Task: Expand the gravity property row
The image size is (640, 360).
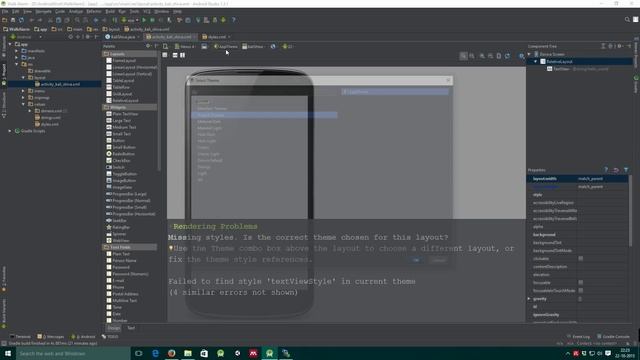Action: pyautogui.click(x=529, y=299)
